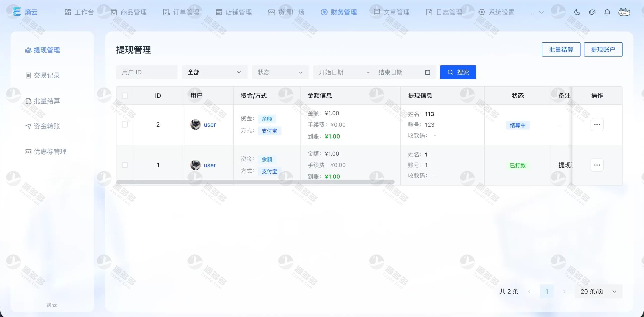Toggle dark mode moon icon
The width and height of the screenshot is (644, 317).
point(577,12)
